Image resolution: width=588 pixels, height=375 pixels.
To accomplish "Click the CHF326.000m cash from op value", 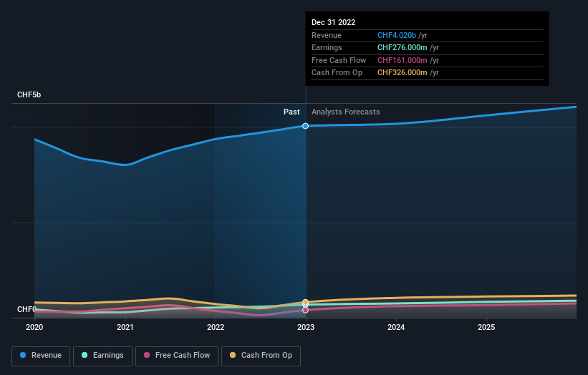I will (402, 73).
